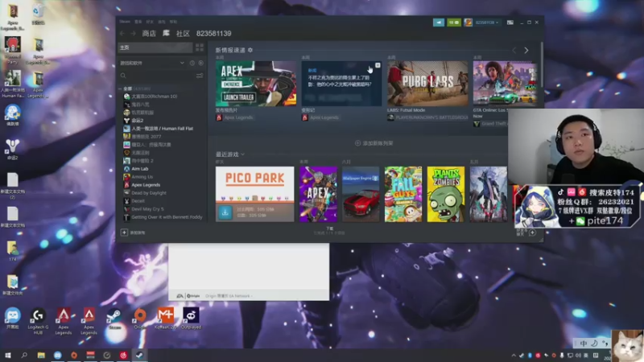
Task: Click the 添加游戏 add game plus icon
Action: [x=124, y=232]
